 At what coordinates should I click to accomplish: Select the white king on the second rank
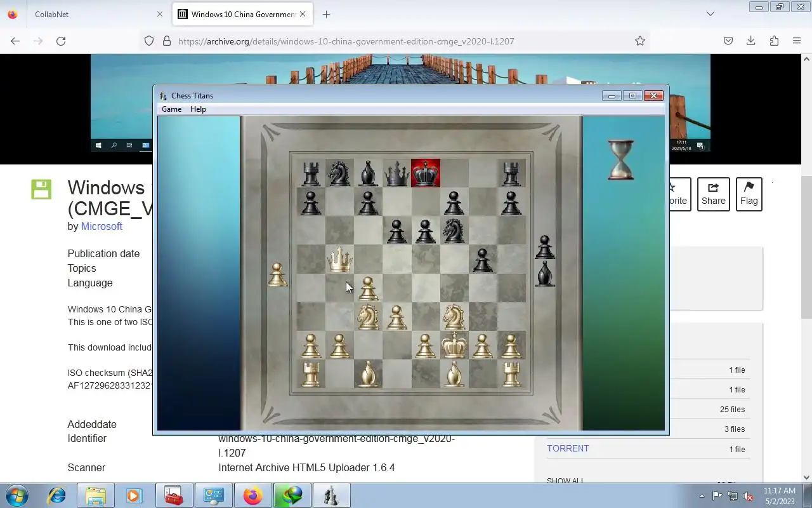[x=454, y=345]
